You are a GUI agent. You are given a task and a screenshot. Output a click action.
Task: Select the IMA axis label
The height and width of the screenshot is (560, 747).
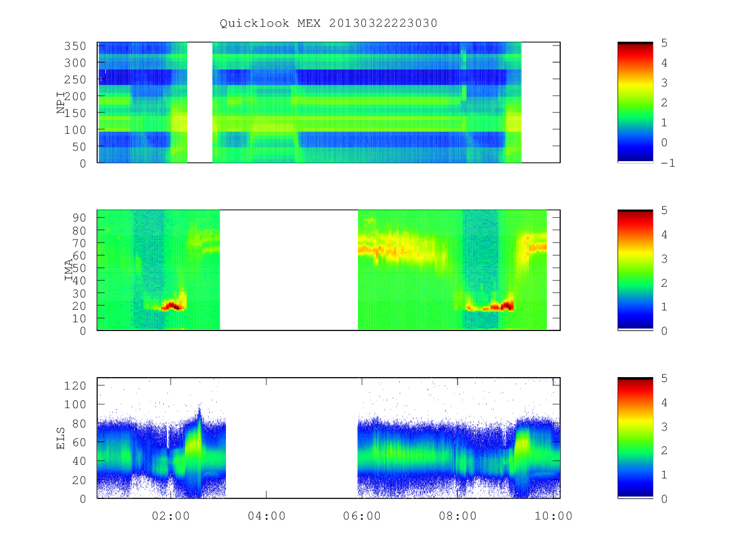[69, 270]
